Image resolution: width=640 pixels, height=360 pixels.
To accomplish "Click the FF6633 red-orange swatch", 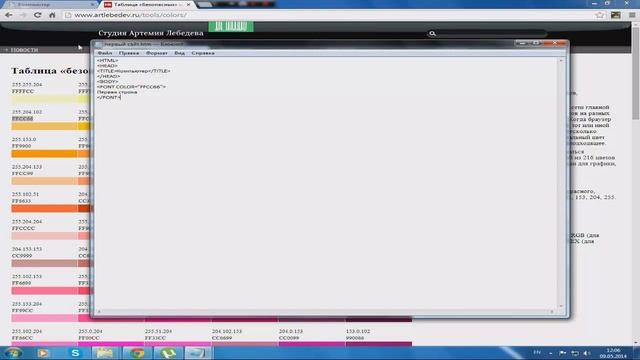I will pyautogui.click(x=44, y=209).
